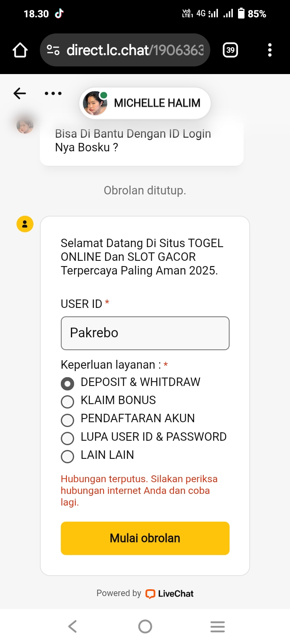Viewport: 290px width, 644px height.
Task: Focus the USER ID input field
Action: click(145, 333)
